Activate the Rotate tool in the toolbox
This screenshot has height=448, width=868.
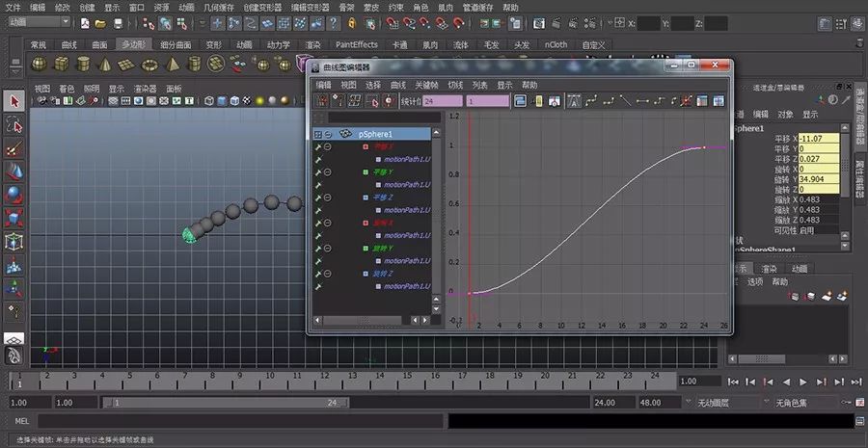point(14,195)
